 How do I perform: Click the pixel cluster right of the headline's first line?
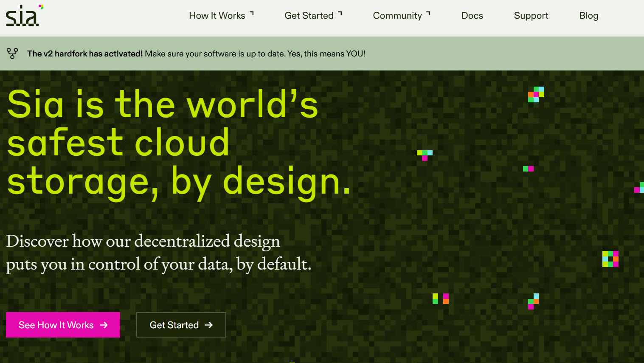(x=536, y=94)
